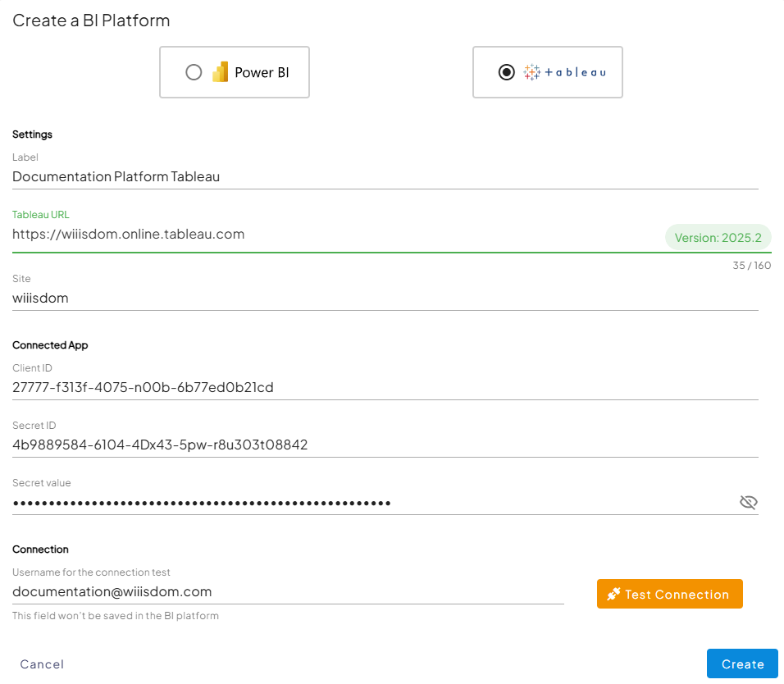Click the Create a BI Platform title
784x684 pixels.
point(91,21)
